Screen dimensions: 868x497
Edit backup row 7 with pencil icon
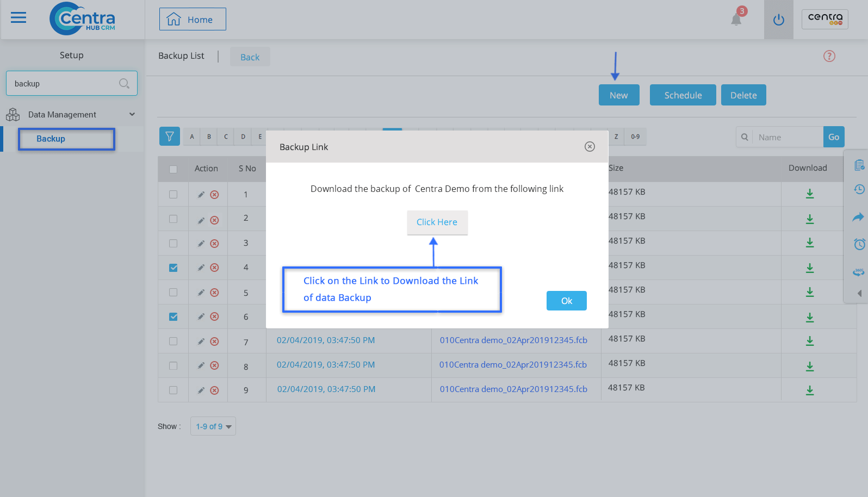coord(201,341)
